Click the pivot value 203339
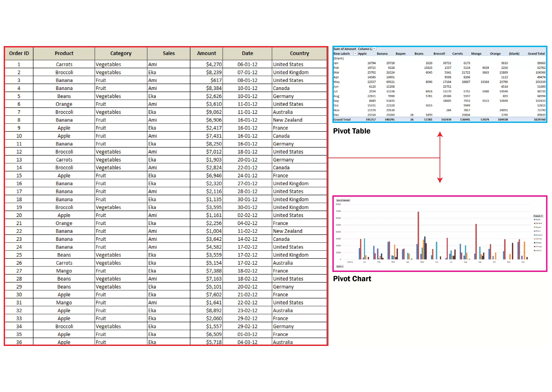 pos(540,82)
